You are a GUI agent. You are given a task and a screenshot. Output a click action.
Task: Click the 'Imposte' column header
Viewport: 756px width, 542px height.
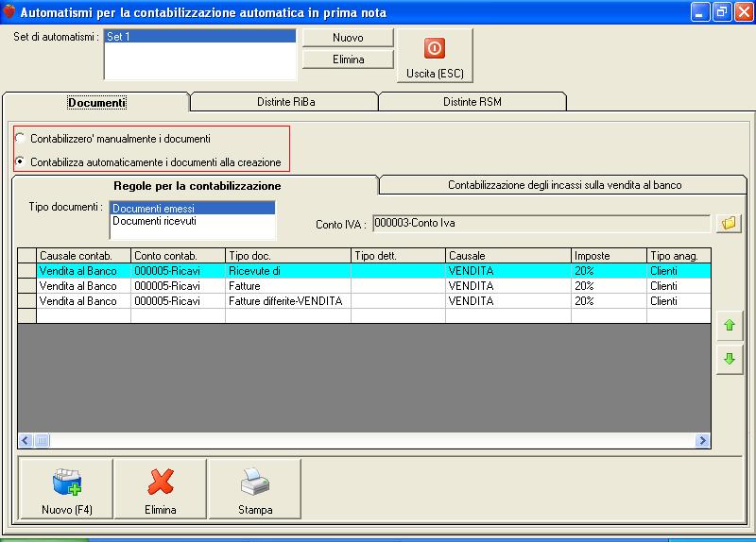pyautogui.click(x=609, y=255)
